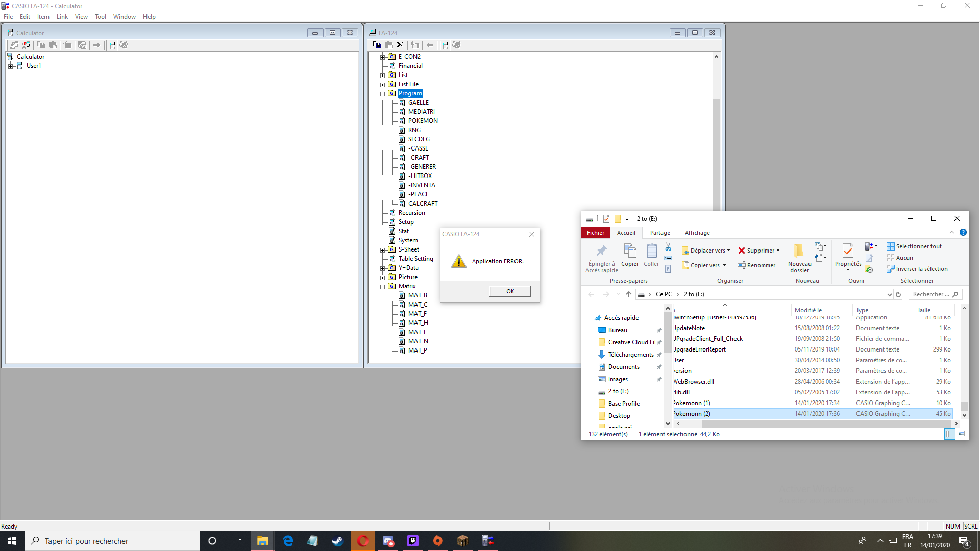Click the new folder icon in FA-124 toolbar
The height and width of the screenshot is (551, 980).
(x=415, y=45)
